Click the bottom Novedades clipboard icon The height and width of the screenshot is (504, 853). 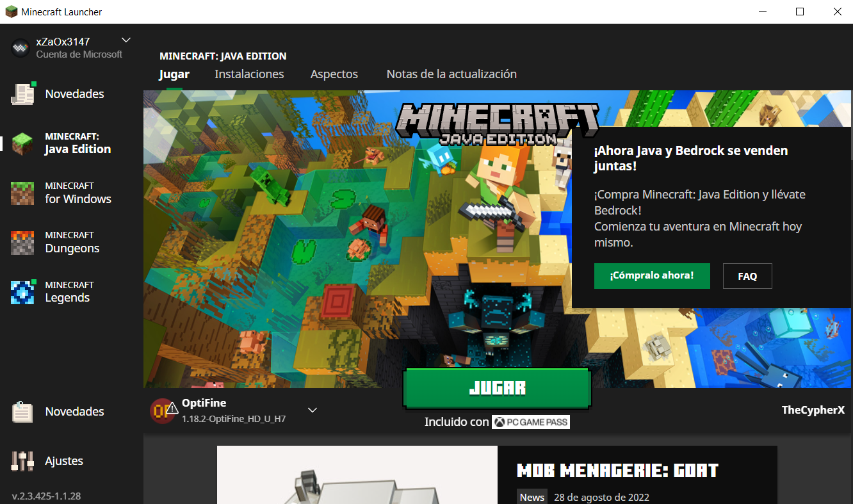coord(22,412)
